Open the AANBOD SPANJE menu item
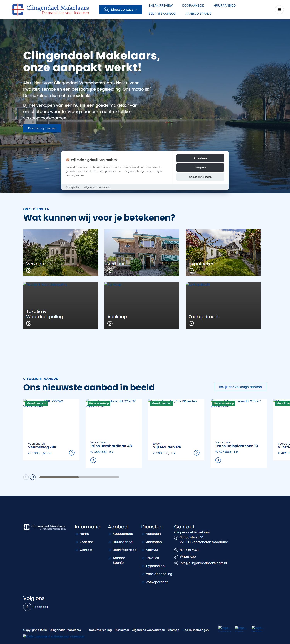 coord(198,14)
